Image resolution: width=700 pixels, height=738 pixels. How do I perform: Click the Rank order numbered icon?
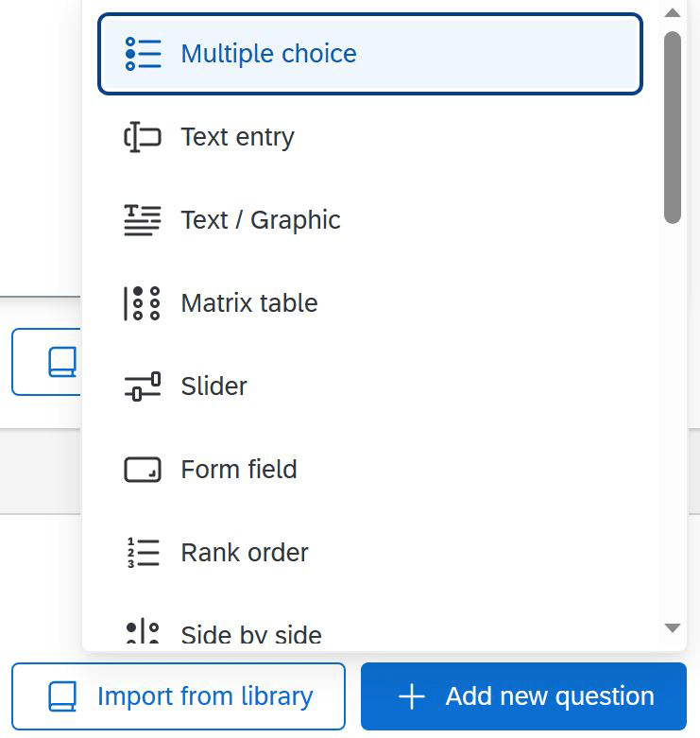pyautogui.click(x=143, y=553)
